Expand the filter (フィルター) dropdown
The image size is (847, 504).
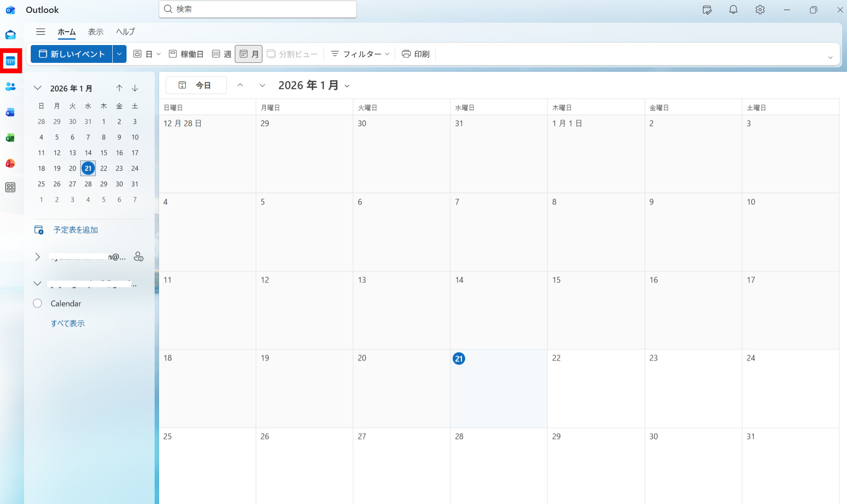(360, 54)
